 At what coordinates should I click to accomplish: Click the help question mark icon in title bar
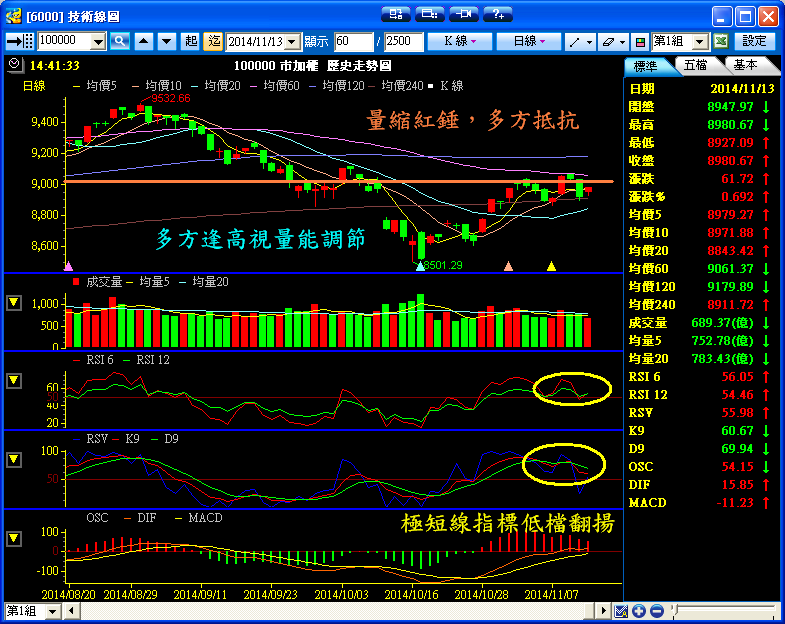(x=497, y=14)
